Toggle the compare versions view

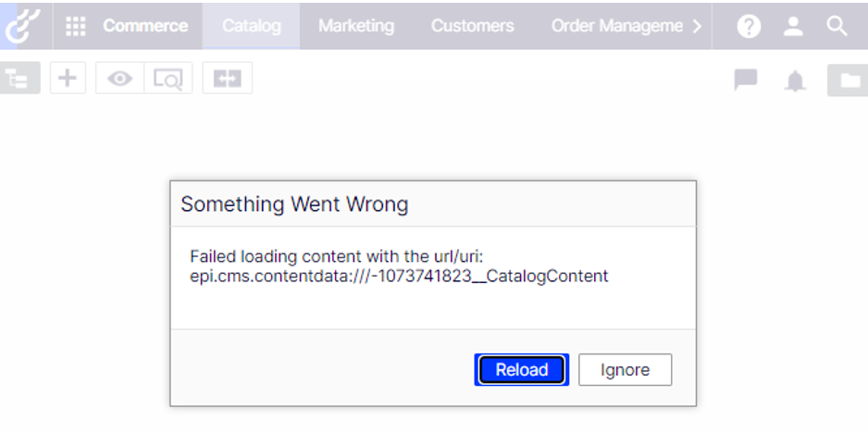[x=227, y=79]
